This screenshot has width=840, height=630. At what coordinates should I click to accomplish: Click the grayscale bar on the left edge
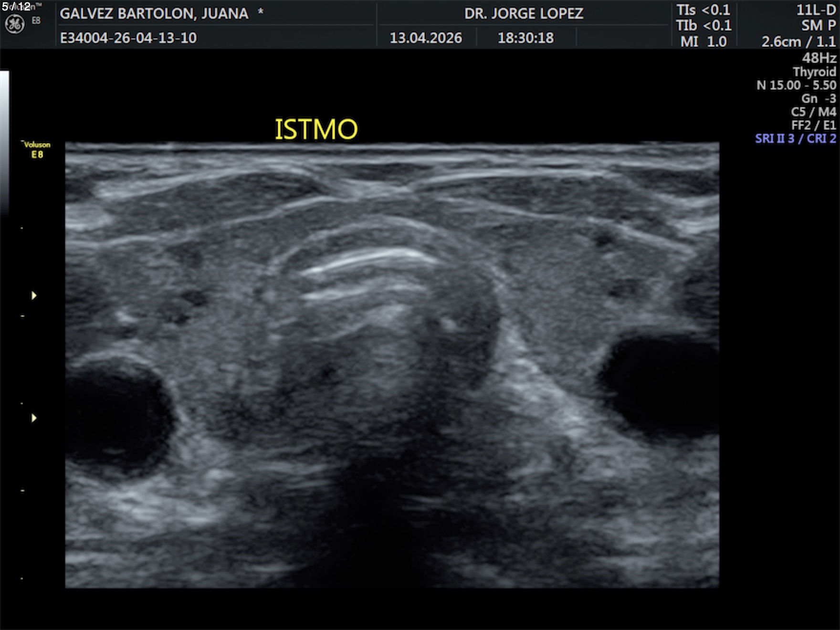pyautogui.click(x=4, y=143)
